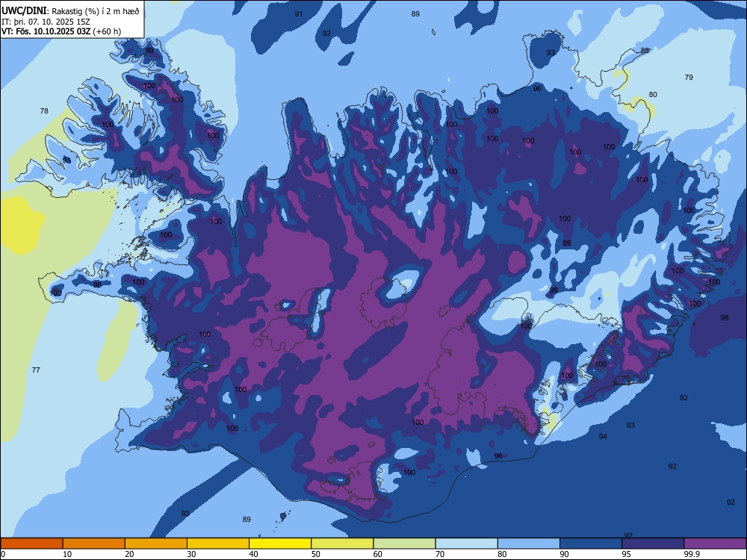Click the legend tick label '10'

coord(67,554)
